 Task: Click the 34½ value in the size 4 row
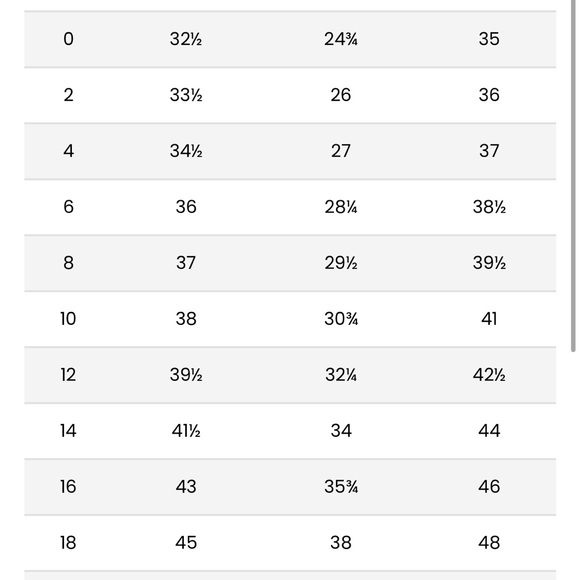point(186,151)
